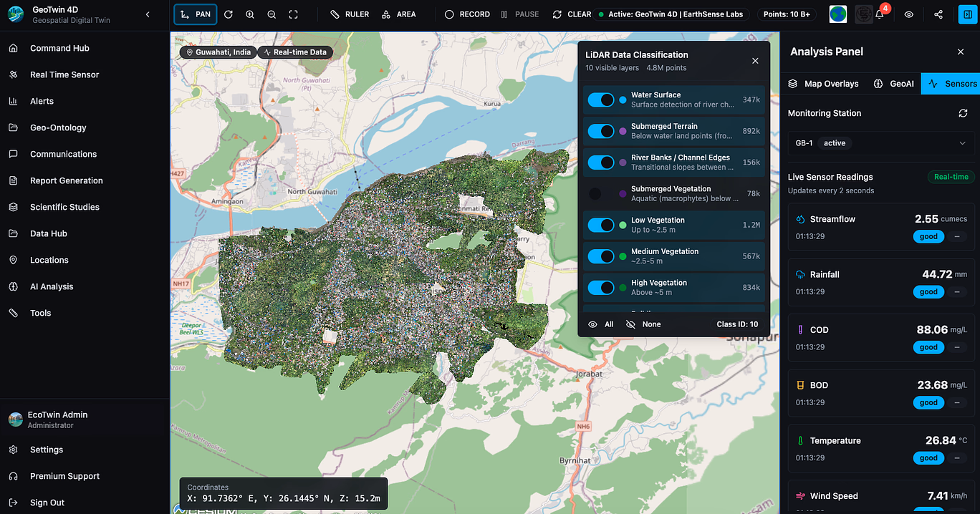Click the globe basemap icon
This screenshot has height=514, width=980.
838,14
